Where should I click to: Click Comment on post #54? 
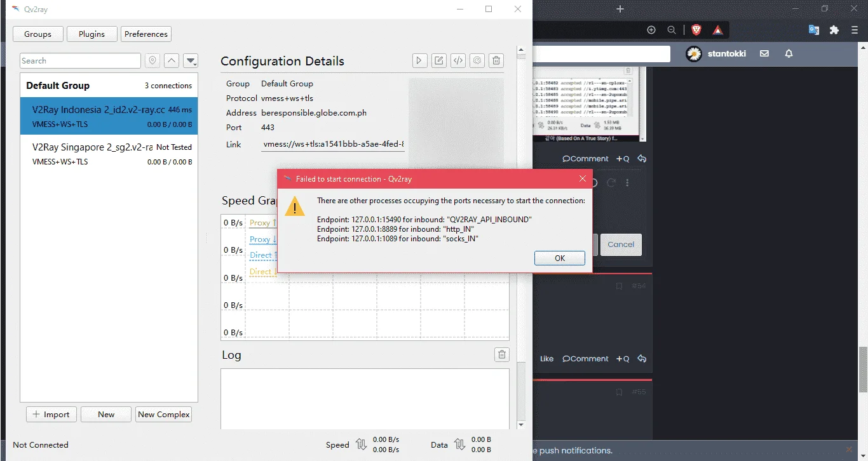[586, 359]
